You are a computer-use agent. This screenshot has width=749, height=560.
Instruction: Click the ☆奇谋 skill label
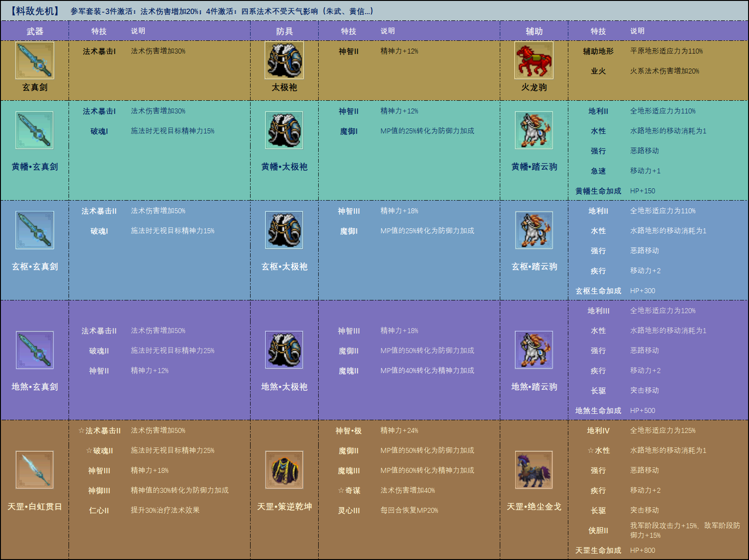(x=349, y=491)
